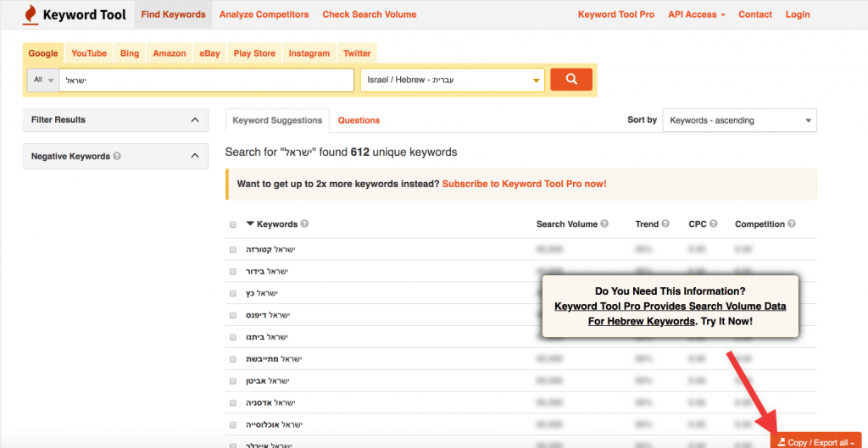Open the Find Keywords menu item

tap(173, 14)
